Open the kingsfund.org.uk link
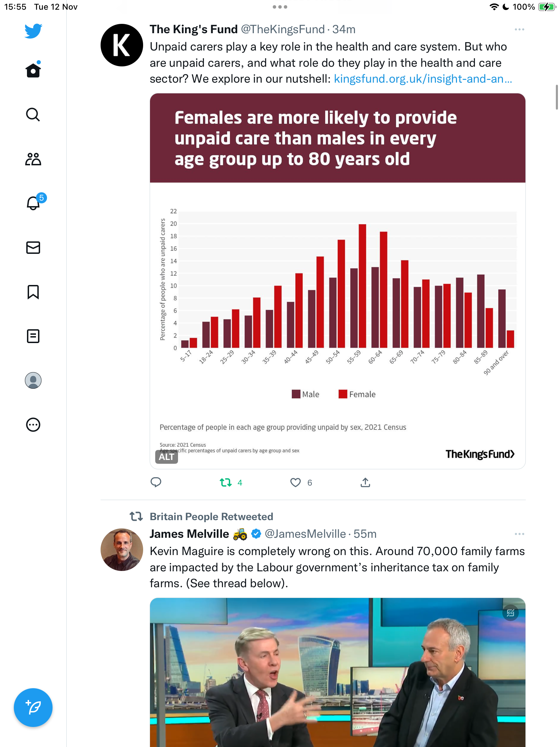560x747 pixels. point(423,79)
